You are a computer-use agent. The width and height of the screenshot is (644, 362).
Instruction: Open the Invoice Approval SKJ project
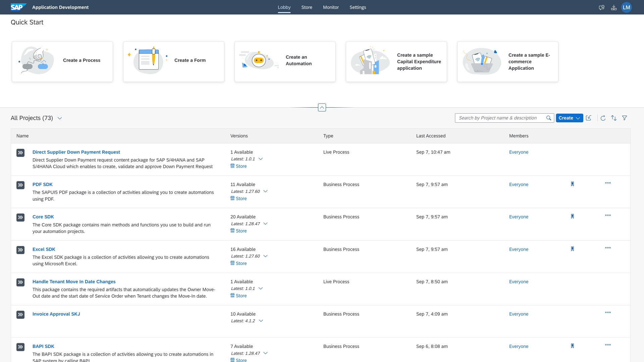56,314
